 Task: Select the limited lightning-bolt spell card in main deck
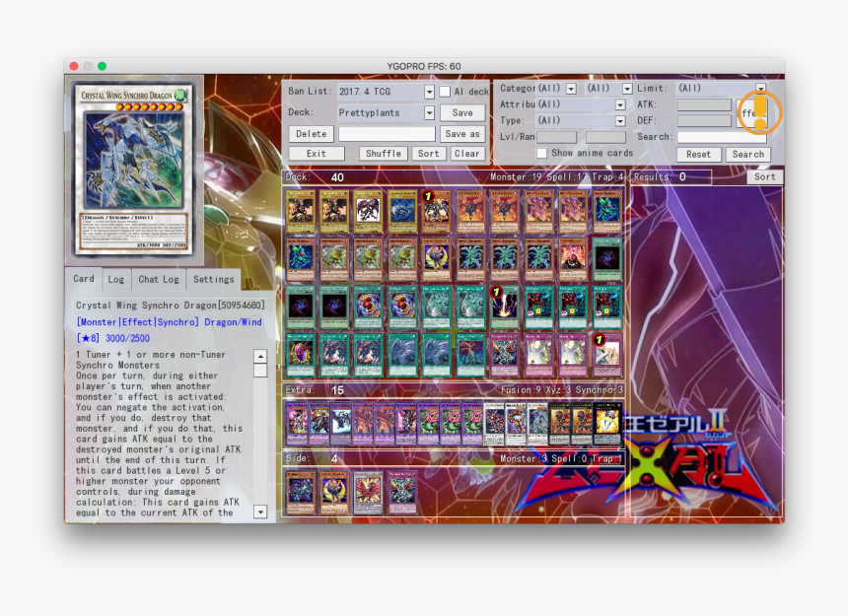504,307
